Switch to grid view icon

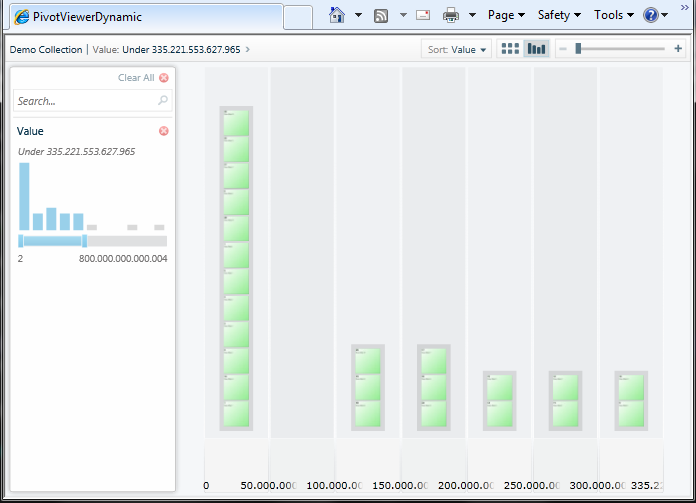[x=510, y=49]
